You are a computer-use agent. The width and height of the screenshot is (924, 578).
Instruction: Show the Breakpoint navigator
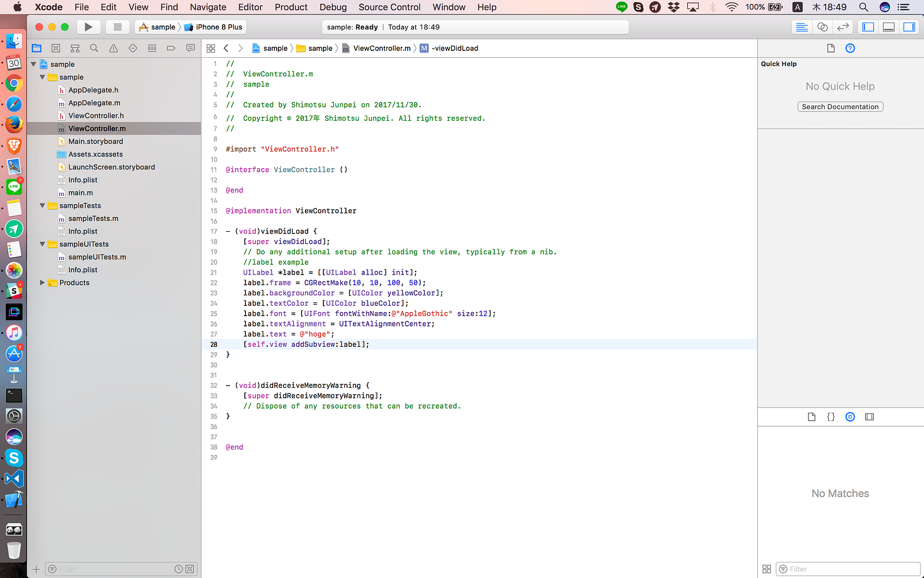click(171, 49)
